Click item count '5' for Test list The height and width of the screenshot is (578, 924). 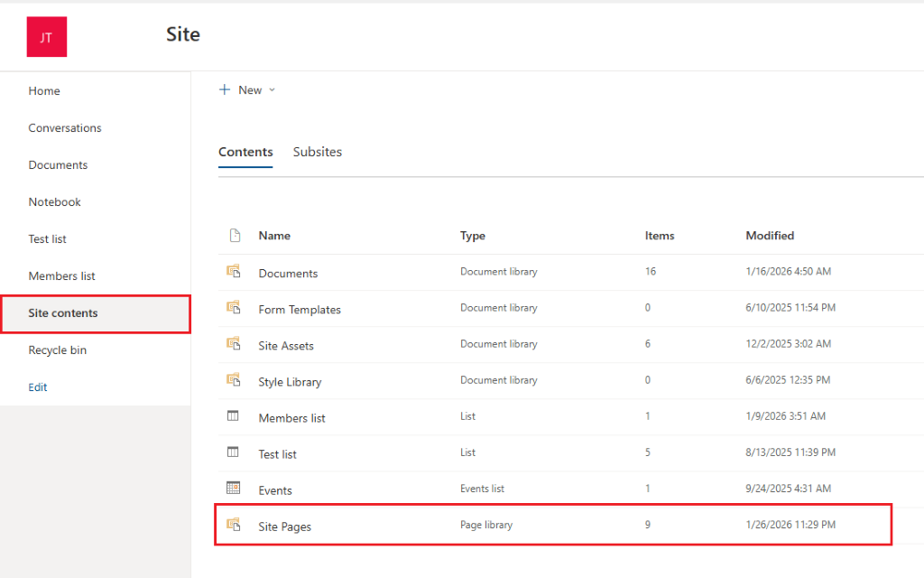tap(648, 452)
